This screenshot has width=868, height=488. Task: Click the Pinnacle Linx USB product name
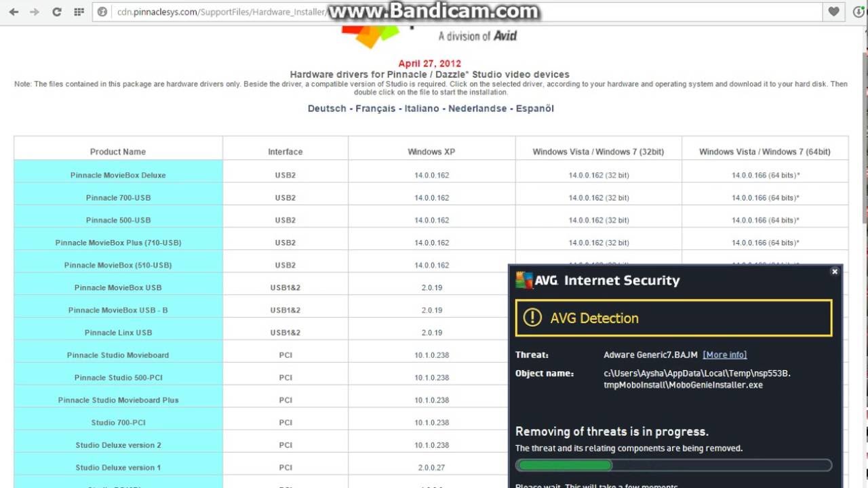(x=118, y=332)
